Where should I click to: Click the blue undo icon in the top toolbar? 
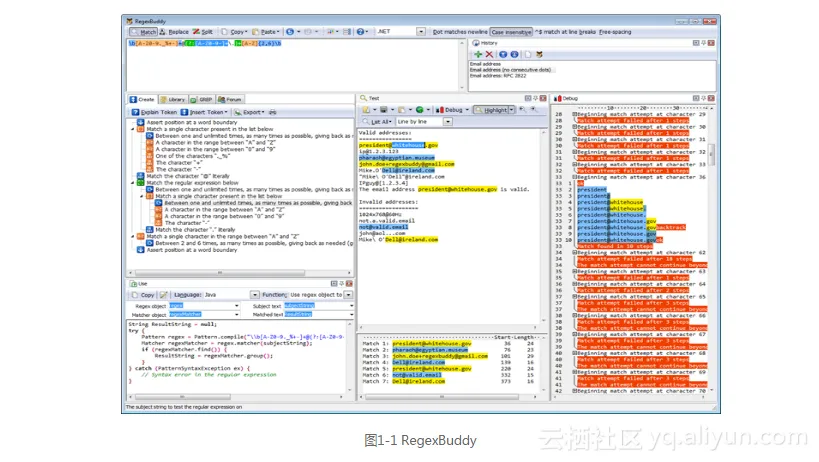pyautogui.click(x=290, y=32)
